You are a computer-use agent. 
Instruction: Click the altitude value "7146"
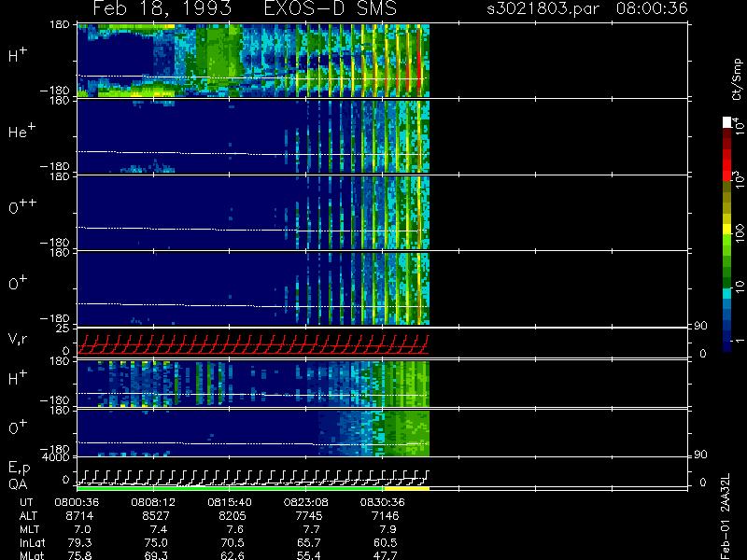(x=385, y=516)
